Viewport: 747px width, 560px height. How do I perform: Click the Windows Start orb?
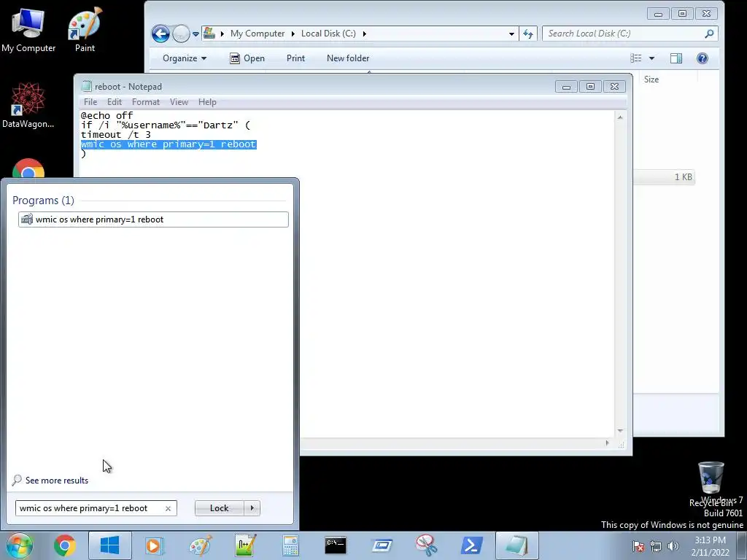tap(20, 545)
